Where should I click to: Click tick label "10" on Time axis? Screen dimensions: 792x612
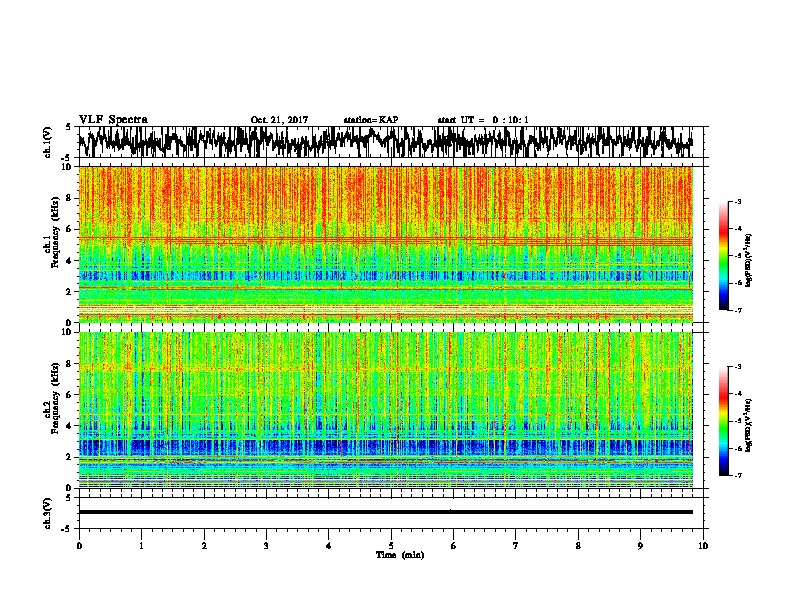703,546
